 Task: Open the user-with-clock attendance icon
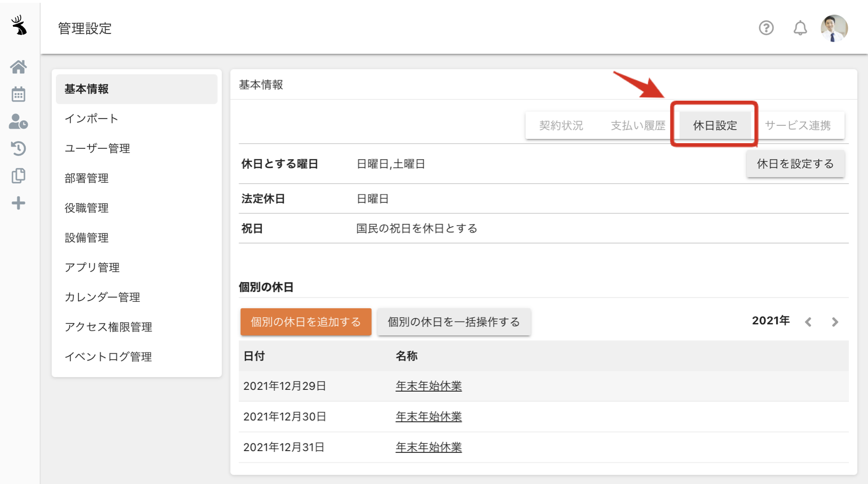coord(18,121)
